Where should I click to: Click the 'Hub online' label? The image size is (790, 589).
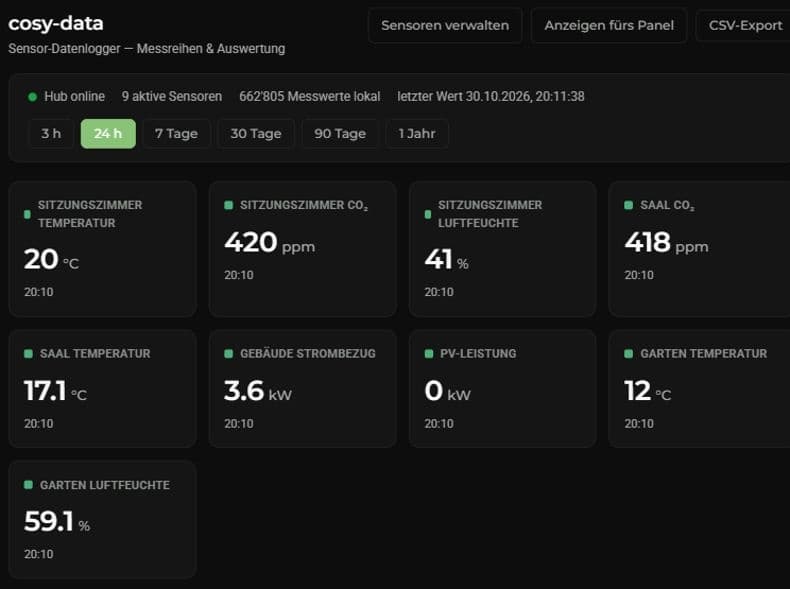pyautogui.click(x=75, y=97)
